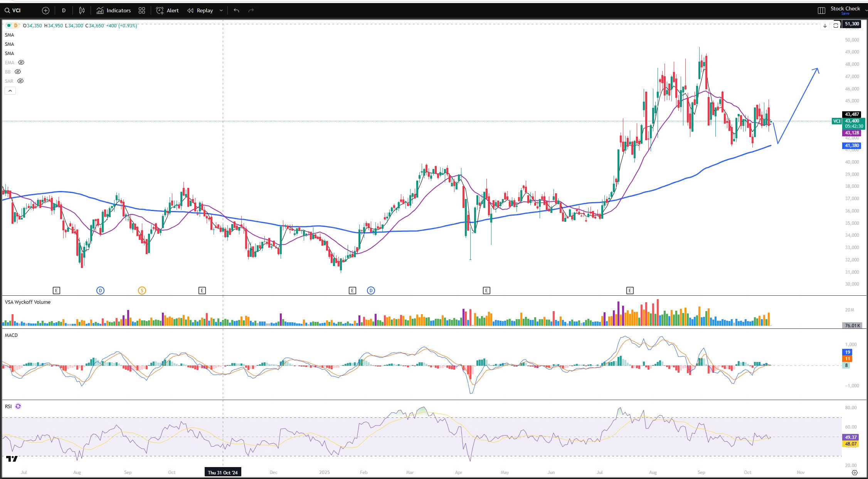Click the maximize chart pane icon
868x479 pixels.
click(836, 25)
